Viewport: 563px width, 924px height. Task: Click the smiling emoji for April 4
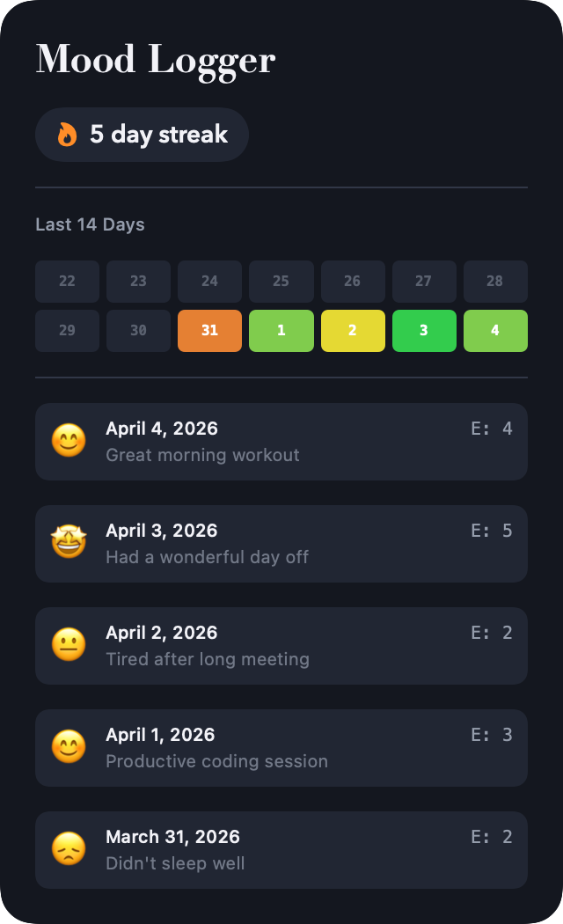tap(69, 441)
